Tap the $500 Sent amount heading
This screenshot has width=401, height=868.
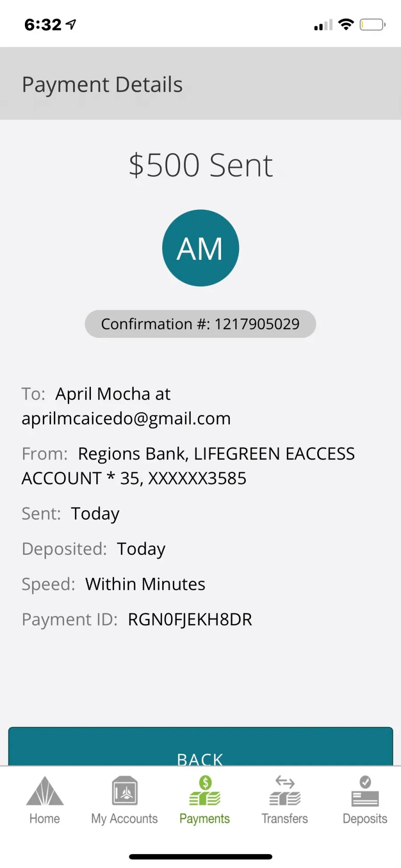(x=200, y=165)
